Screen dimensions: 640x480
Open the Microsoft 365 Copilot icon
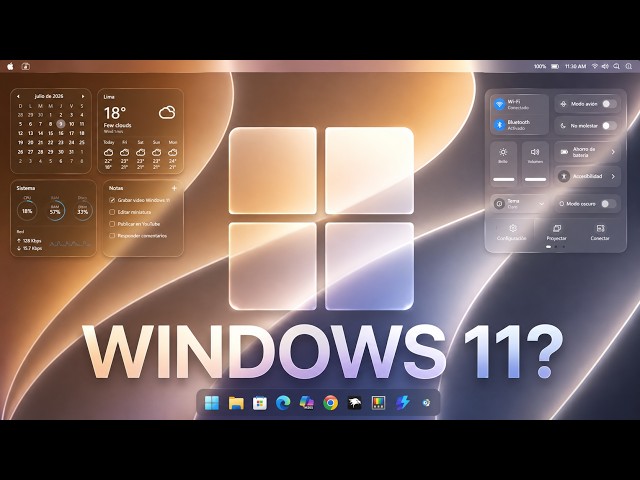click(307, 403)
